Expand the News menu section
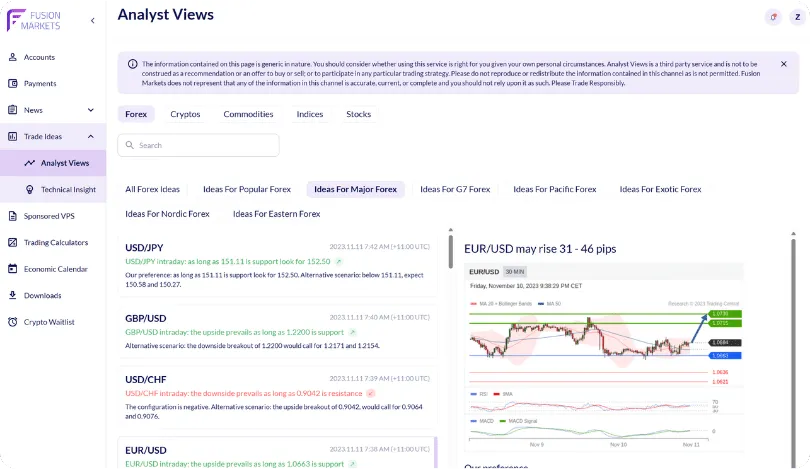 [90, 110]
